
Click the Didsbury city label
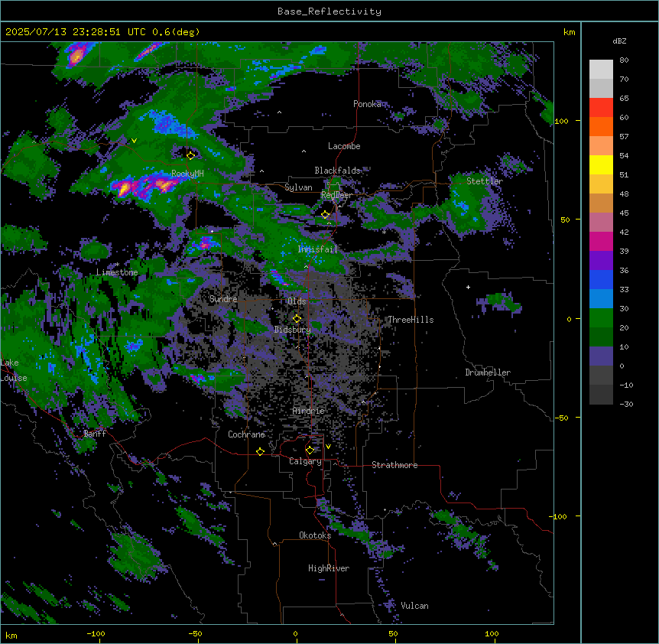(293, 330)
